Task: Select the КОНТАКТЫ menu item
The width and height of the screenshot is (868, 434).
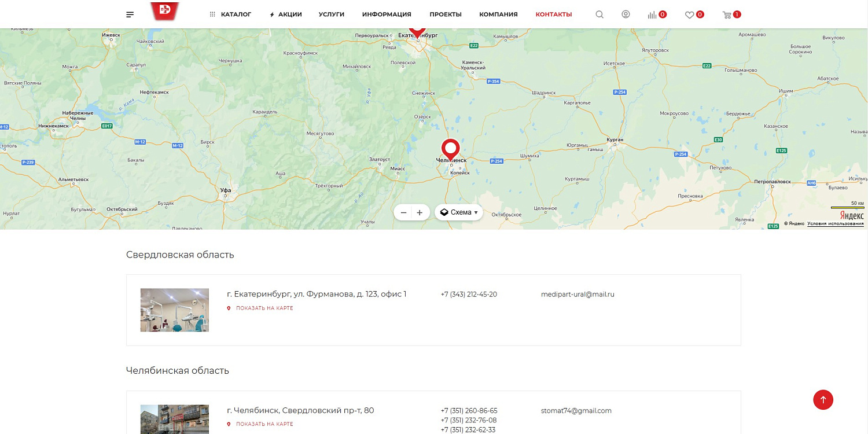Action: pyautogui.click(x=554, y=14)
